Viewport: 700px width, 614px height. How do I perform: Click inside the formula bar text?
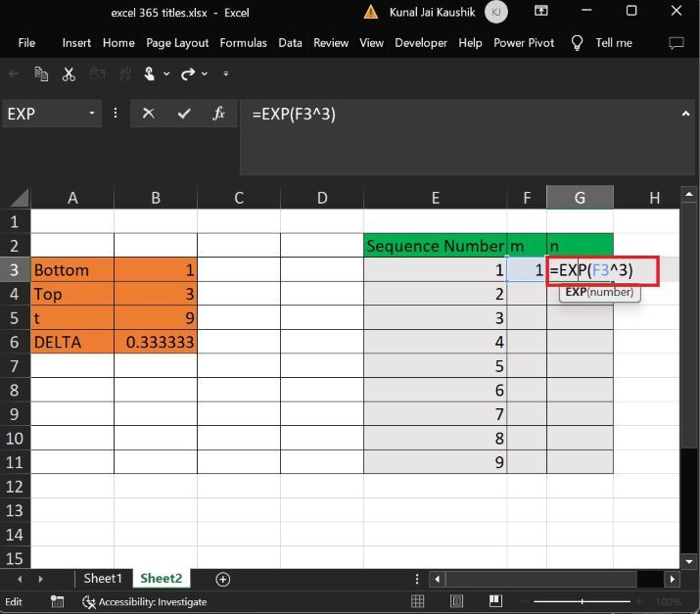tap(294, 114)
